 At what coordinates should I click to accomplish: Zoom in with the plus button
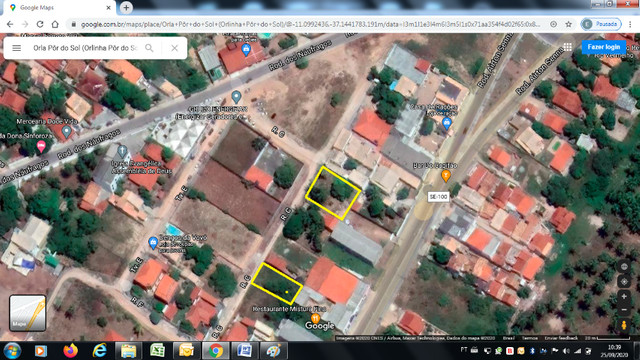pos(624,296)
